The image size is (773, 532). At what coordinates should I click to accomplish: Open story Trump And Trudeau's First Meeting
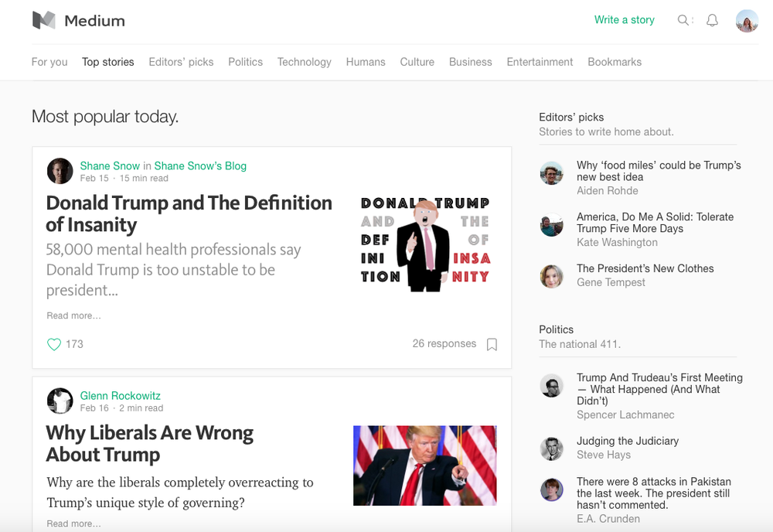(x=659, y=390)
